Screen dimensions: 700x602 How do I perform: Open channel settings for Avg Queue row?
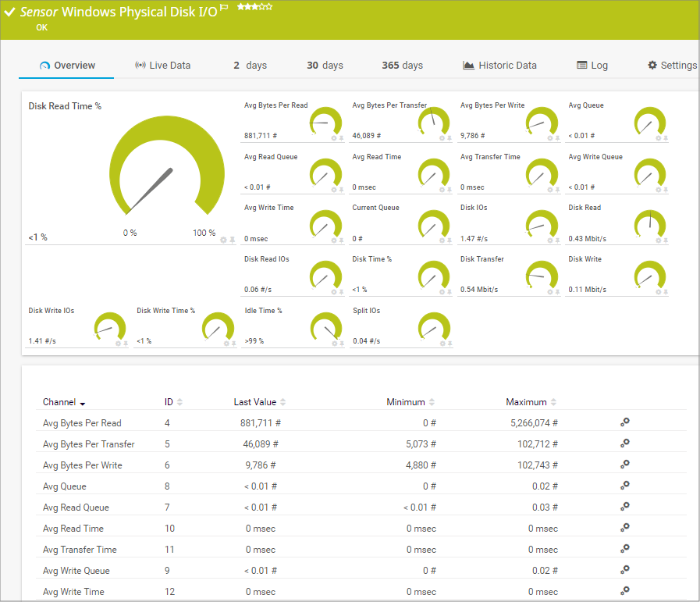point(624,486)
